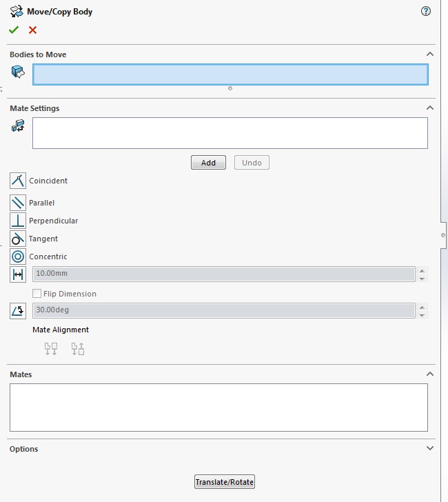448x502 pixels.
Task: Click the panel side splitter handle
Action: pyautogui.click(x=443, y=235)
